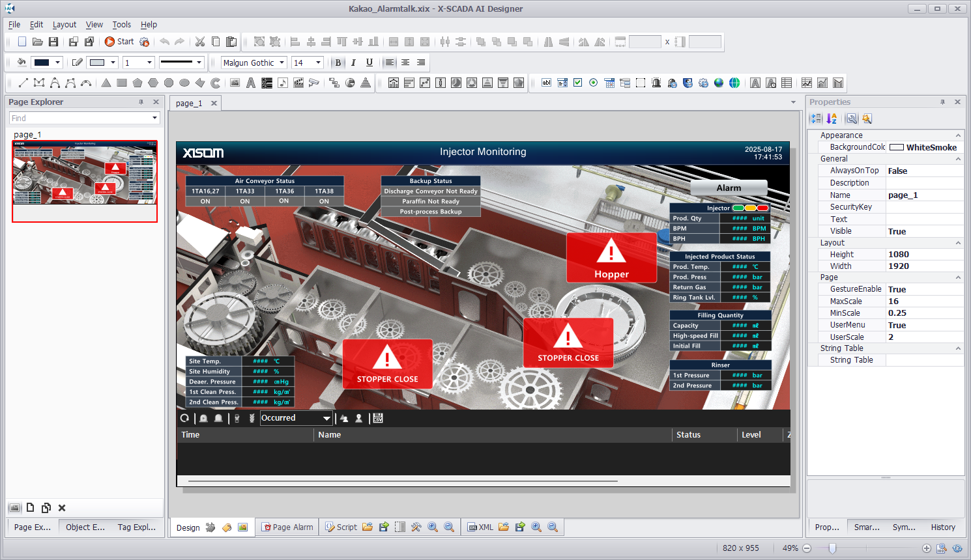This screenshot has height=560, width=971.
Task: Insert a trend chart object
Action: (x=807, y=83)
